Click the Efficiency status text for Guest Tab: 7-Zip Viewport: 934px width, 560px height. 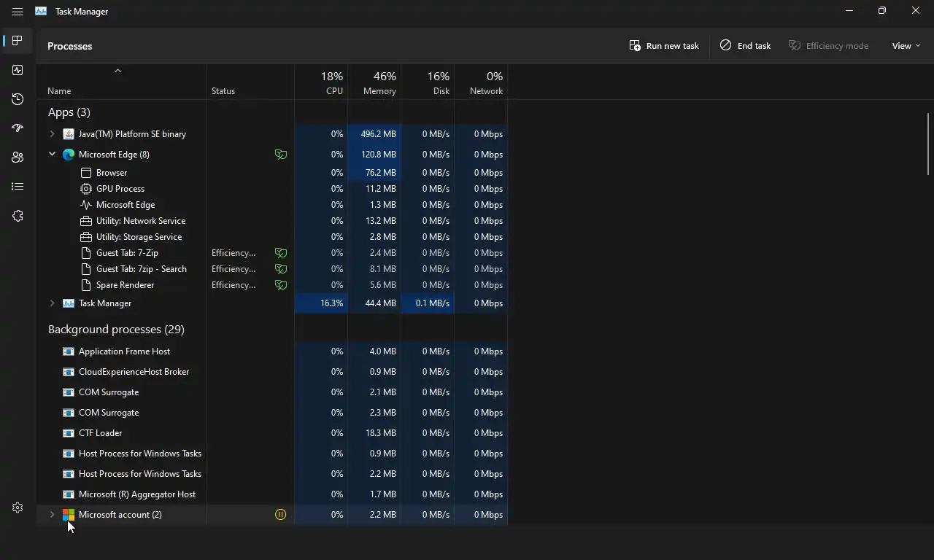(233, 253)
